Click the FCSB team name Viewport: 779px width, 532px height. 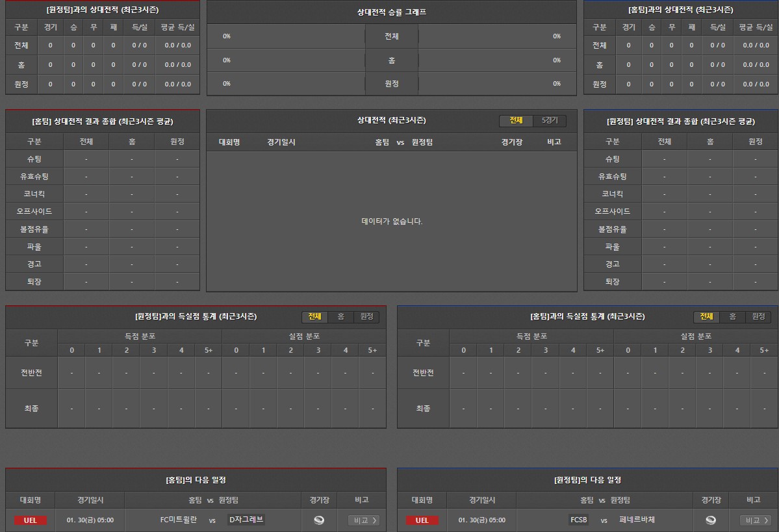tap(578, 520)
